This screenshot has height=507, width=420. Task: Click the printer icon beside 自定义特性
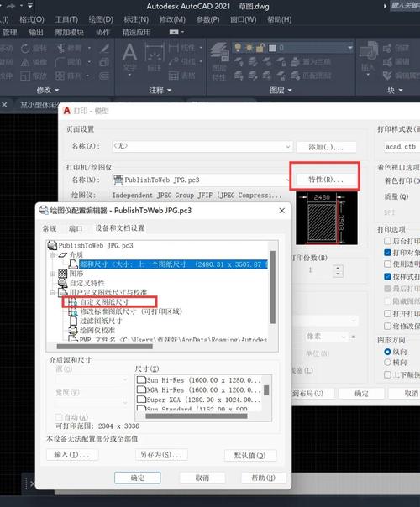[x=62, y=283]
